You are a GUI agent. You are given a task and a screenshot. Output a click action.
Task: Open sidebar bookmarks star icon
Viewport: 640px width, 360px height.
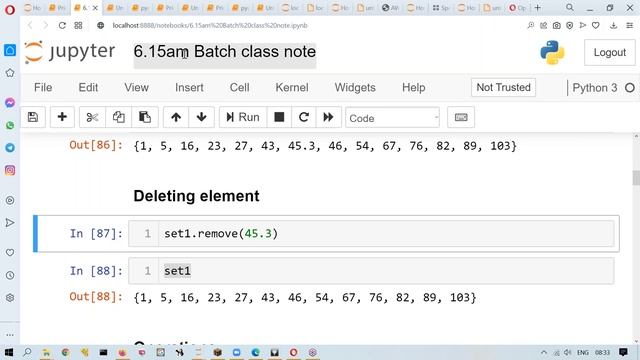(x=10, y=73)
